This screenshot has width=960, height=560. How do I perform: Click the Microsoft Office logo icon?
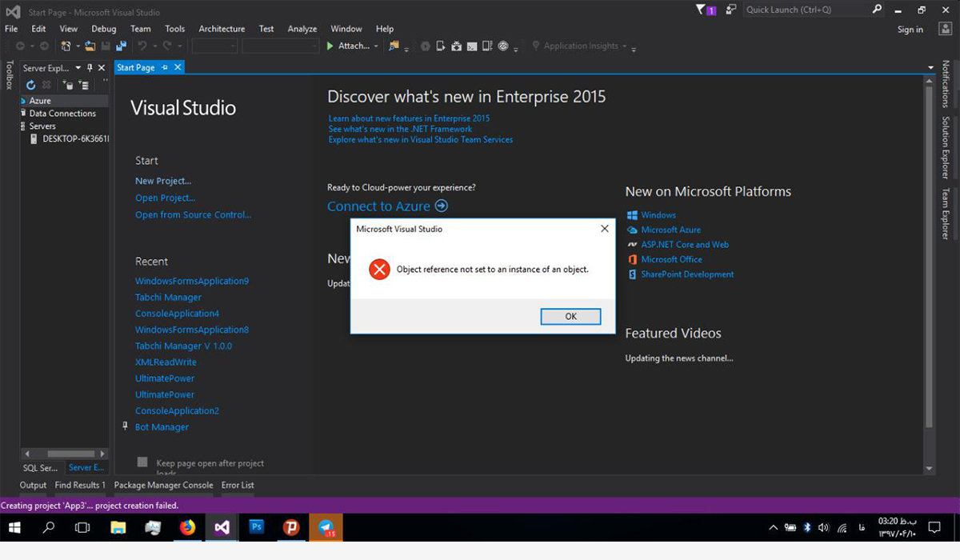pyautogui.click(x=632, y=259)
